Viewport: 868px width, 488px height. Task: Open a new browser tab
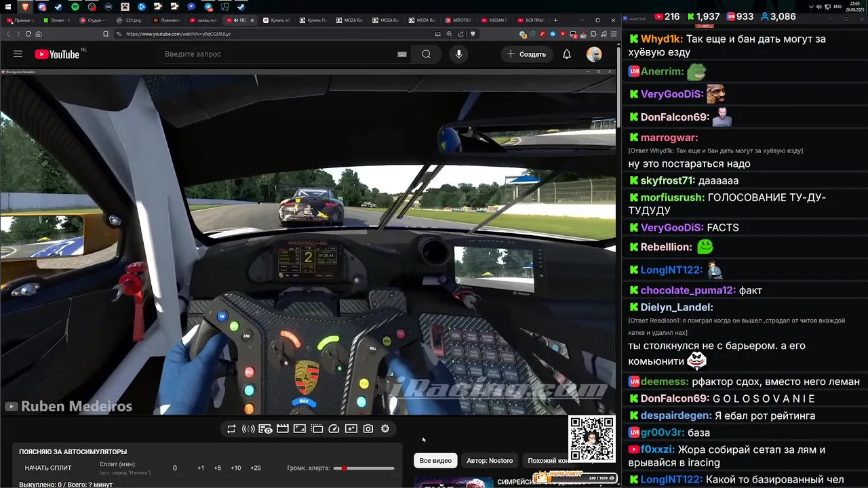point(555,20)
